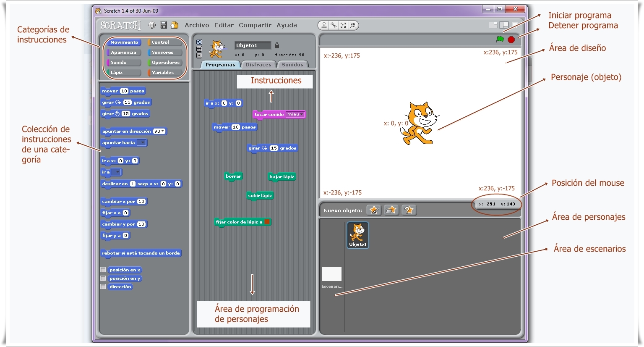Switch to the Sonidos tab
This screenshot has height=347, width=644.
292,65
